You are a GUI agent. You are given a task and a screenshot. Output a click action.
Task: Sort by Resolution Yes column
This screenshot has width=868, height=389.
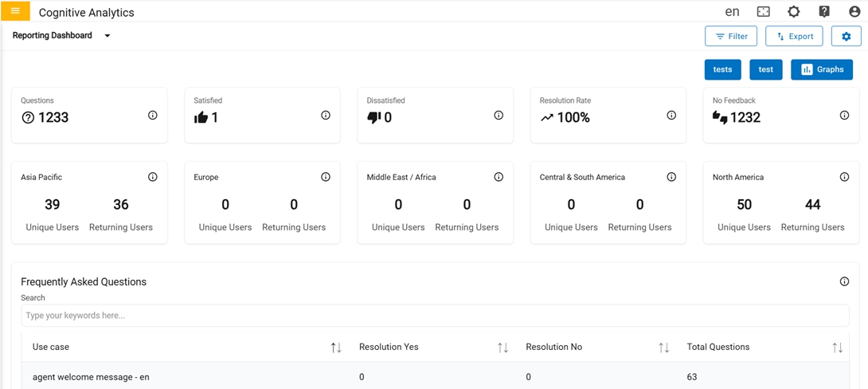point(502,348)
